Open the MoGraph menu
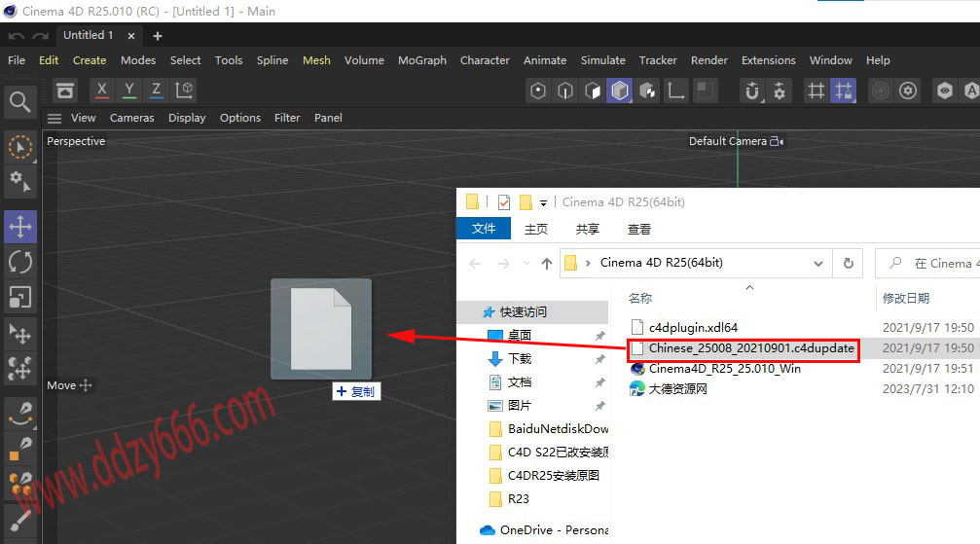 tap(422, 60)
